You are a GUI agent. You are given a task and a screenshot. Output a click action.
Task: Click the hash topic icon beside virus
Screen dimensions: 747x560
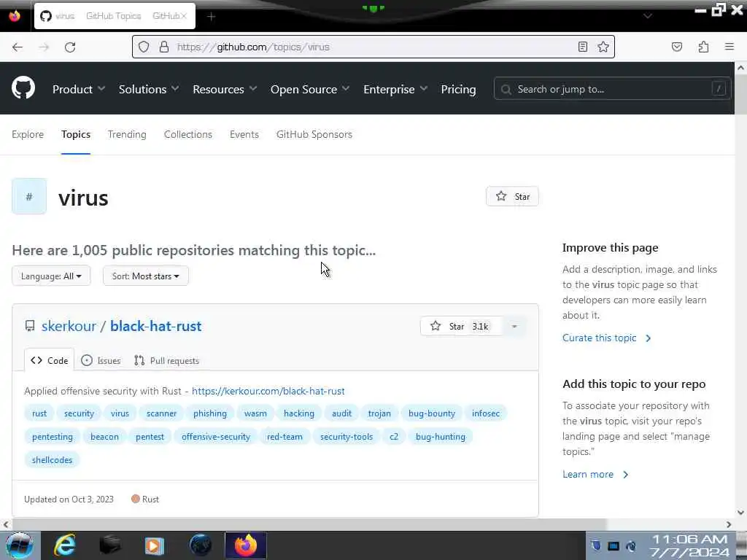click(29, 196)
